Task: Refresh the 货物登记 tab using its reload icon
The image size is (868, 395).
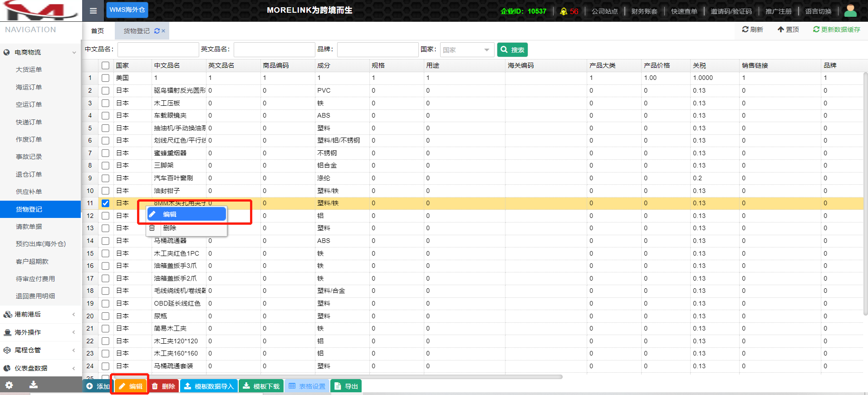Action: [157, 31]
